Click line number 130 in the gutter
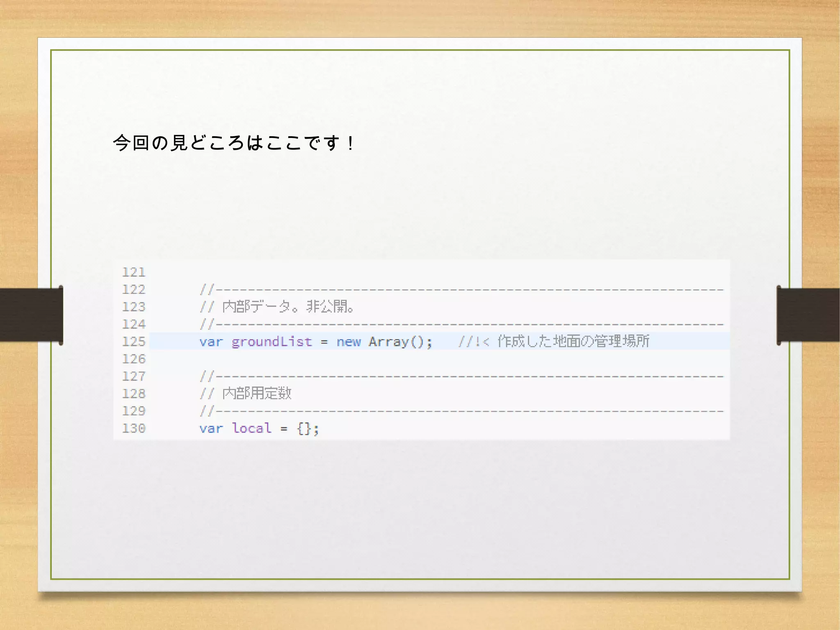 [x=134, y=428]
